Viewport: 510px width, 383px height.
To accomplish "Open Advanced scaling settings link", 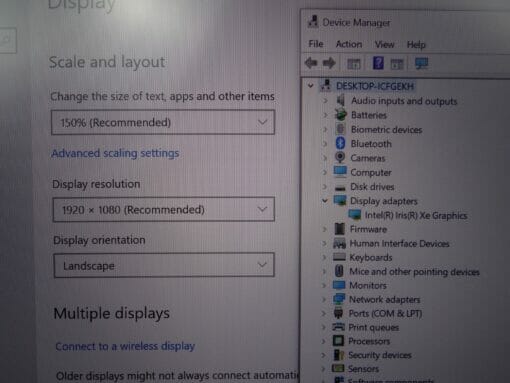I will click(115, 153).
